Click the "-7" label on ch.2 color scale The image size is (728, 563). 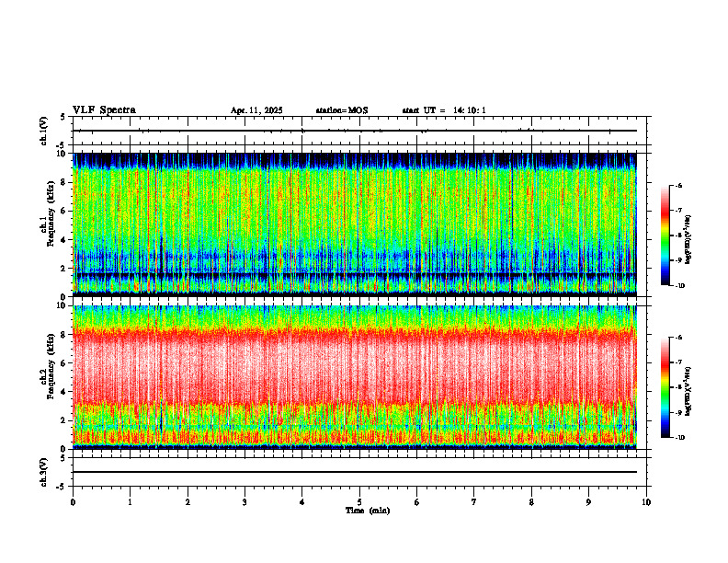[678, 362]
